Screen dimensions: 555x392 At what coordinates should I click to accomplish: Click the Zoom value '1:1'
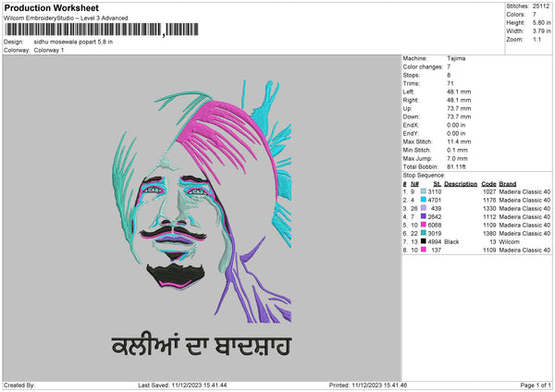point(536,39)
